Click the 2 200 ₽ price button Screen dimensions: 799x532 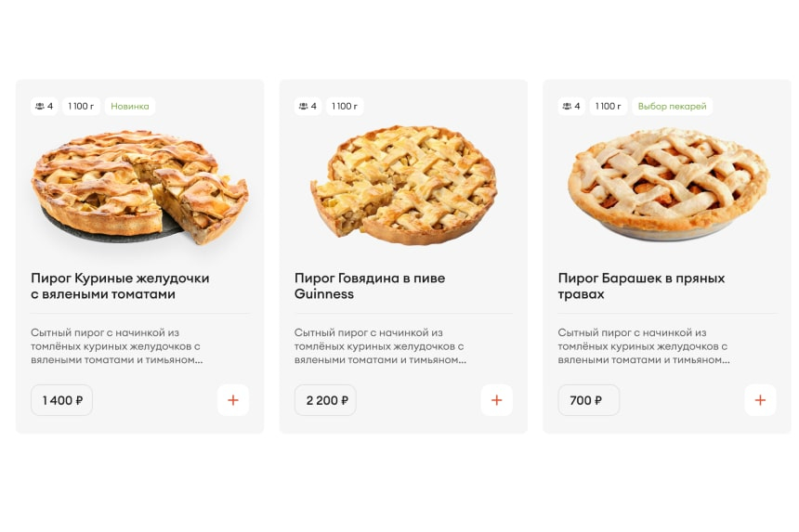[326, 400]
